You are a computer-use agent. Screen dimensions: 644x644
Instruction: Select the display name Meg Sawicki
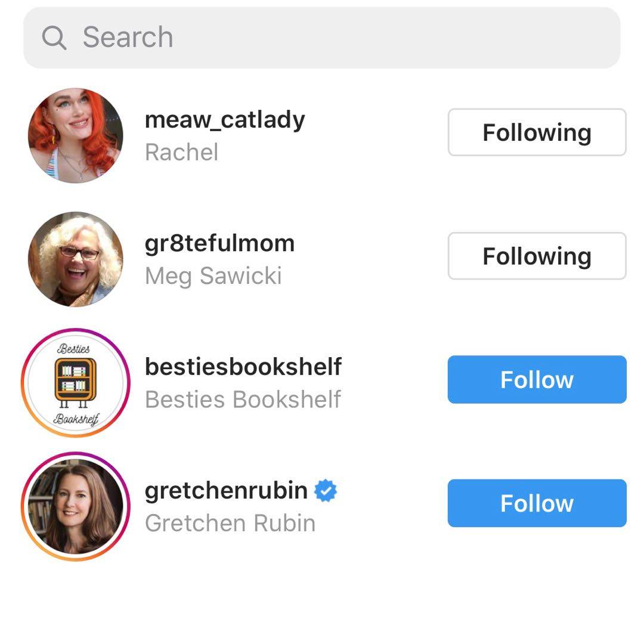tap(213, 275)
